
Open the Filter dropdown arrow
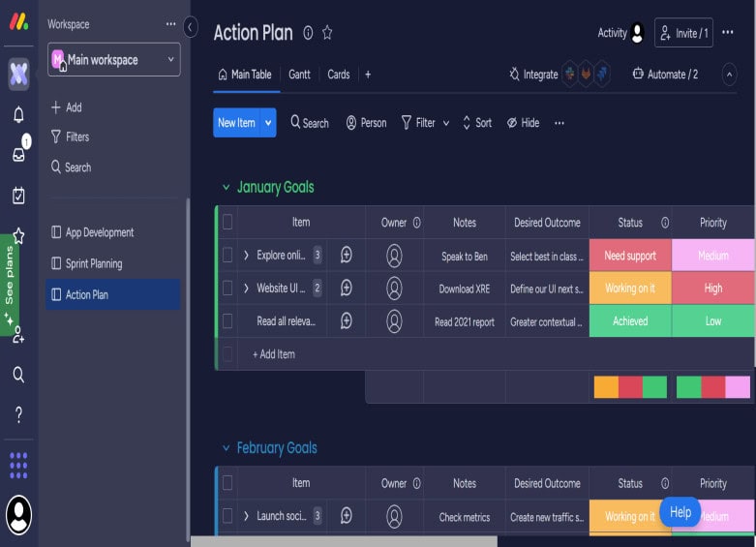(446, 123)
